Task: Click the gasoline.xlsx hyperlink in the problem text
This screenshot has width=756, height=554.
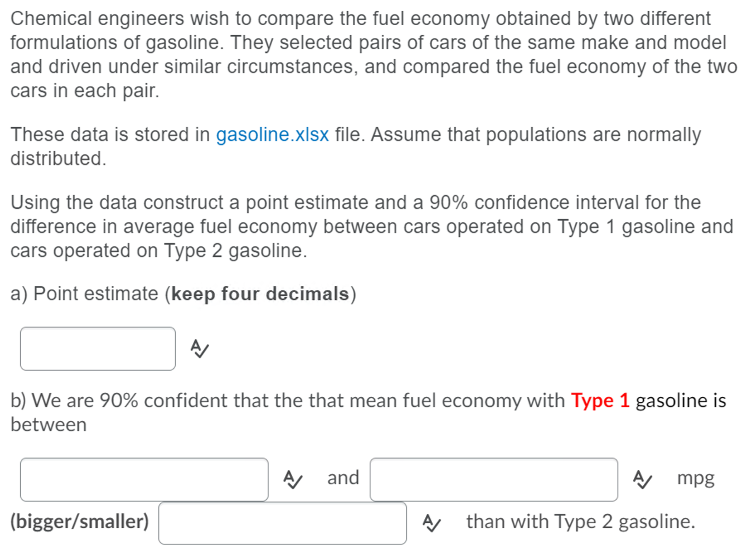Action: pos(271,134)
